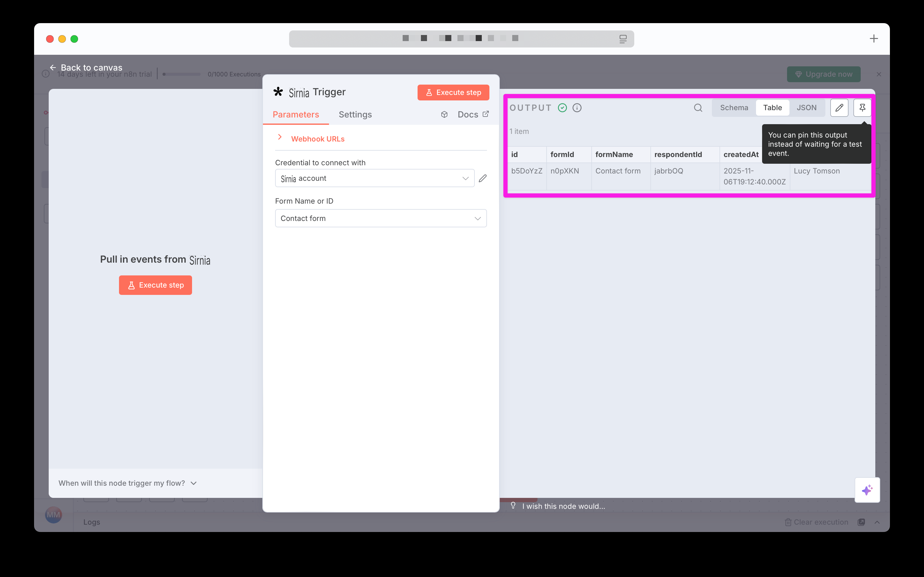Open a new browser tab with plus
The width and height of the screenshot is (924, 577).
[x=873, y=39]
